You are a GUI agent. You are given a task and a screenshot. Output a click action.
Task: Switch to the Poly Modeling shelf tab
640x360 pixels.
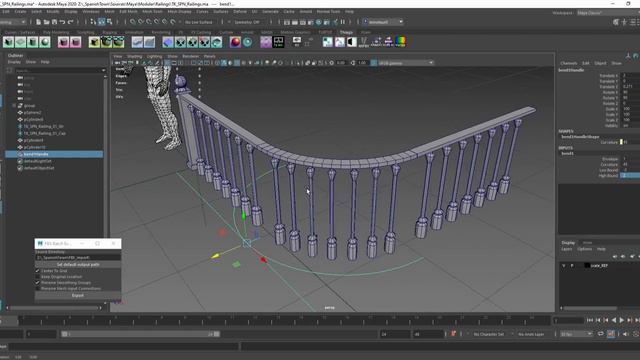pyautogui.click(x=56, y=32)
